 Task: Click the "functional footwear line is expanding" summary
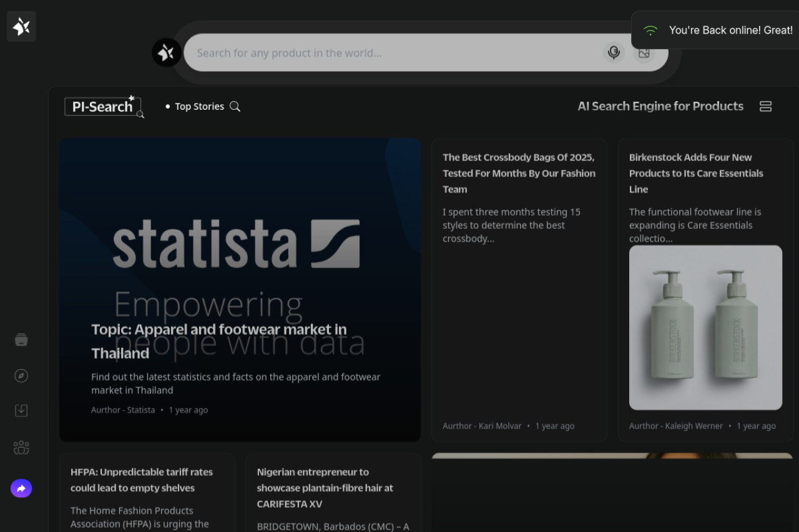tap(695, 225)
